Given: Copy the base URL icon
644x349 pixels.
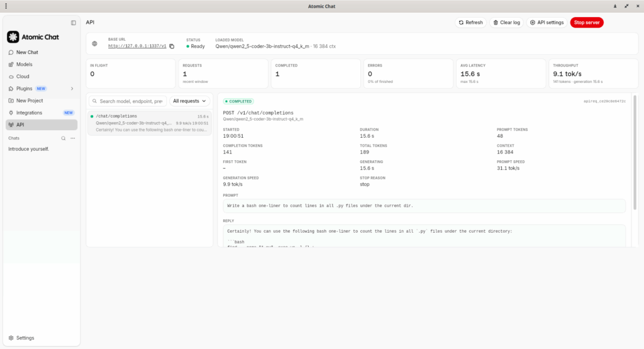Looking at the screenshot, I should (x=172, y=47).
